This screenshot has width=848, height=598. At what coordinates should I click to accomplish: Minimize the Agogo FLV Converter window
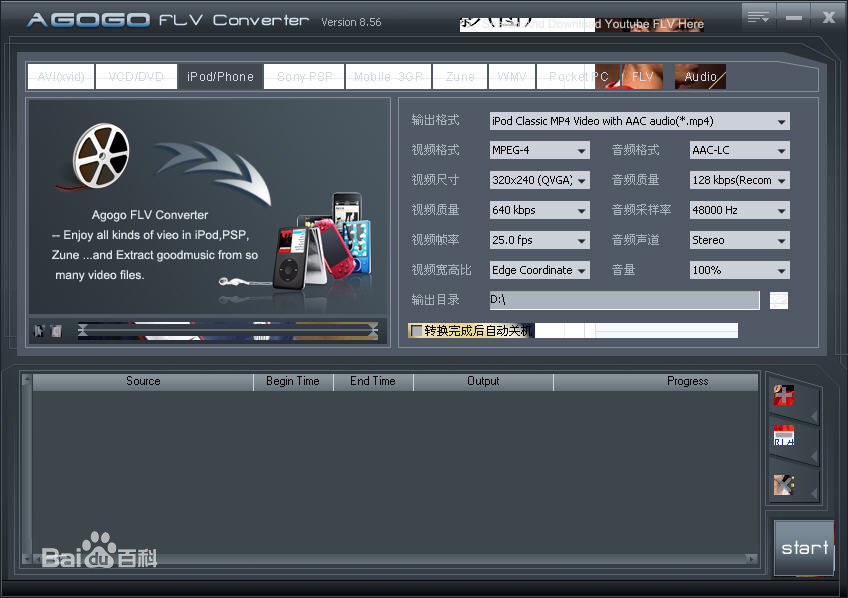793,17
